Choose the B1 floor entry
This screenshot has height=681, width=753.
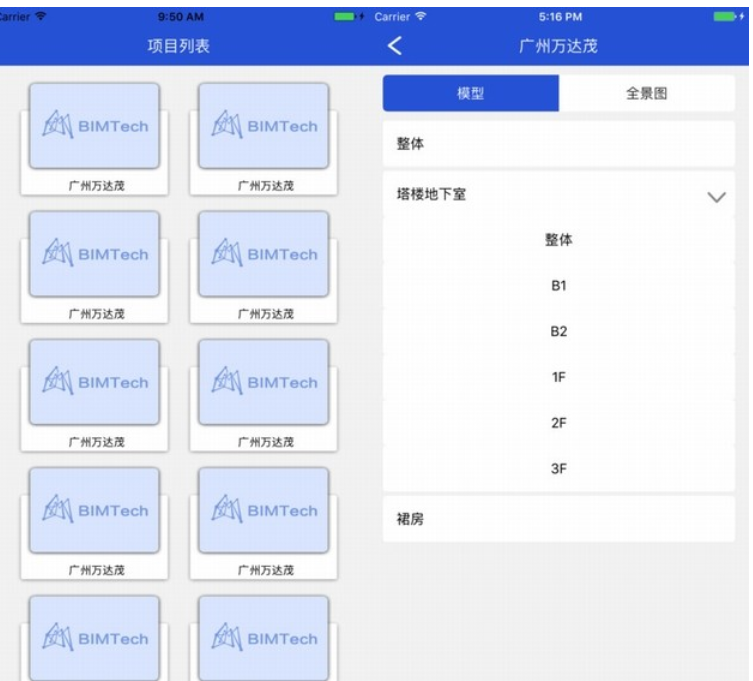coord(559,286)
